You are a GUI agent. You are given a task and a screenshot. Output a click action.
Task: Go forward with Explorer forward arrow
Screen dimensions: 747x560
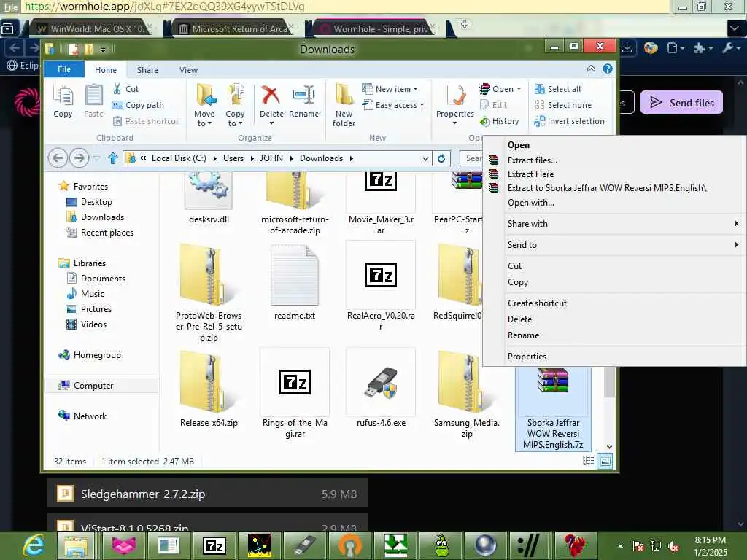coord(79,158)
